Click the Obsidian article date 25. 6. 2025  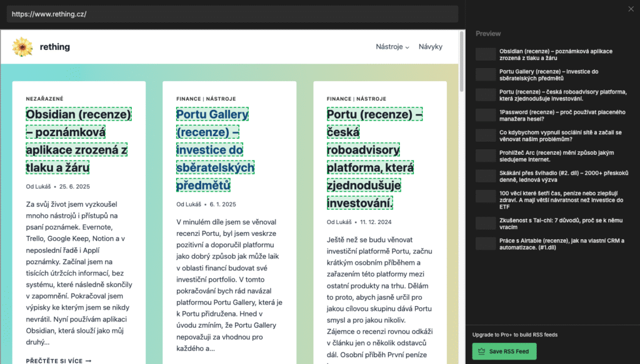[x=75, y=187]
